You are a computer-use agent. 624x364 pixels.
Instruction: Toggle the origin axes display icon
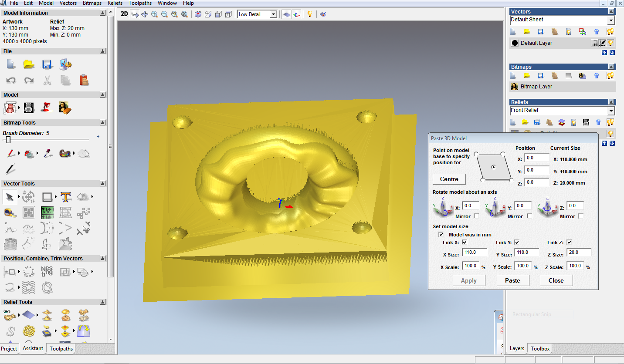tap(297, 14)
